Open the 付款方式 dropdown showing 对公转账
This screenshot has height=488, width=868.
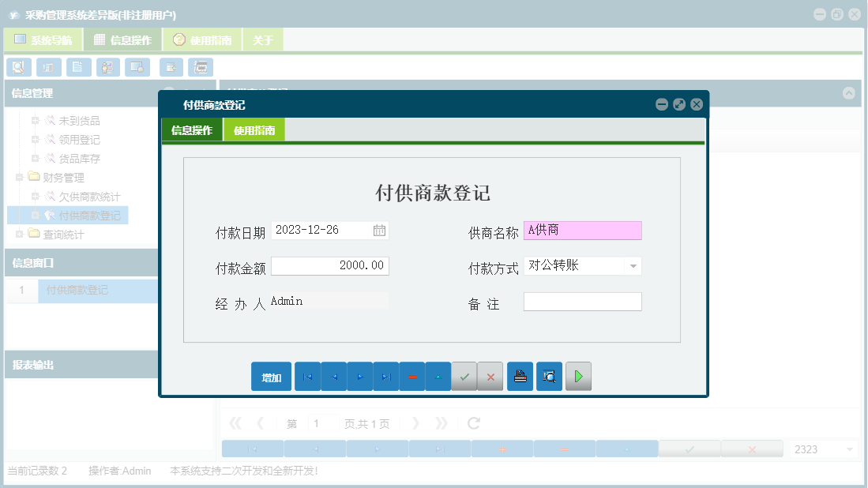tap(634, 266)
